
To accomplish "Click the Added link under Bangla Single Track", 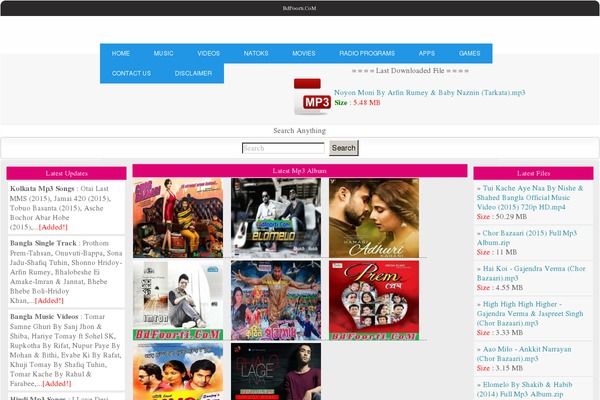I will [x=49, y=301].
